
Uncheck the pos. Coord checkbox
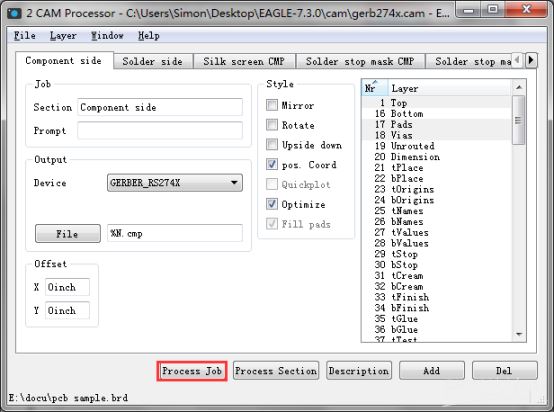[x=272, y=164]
